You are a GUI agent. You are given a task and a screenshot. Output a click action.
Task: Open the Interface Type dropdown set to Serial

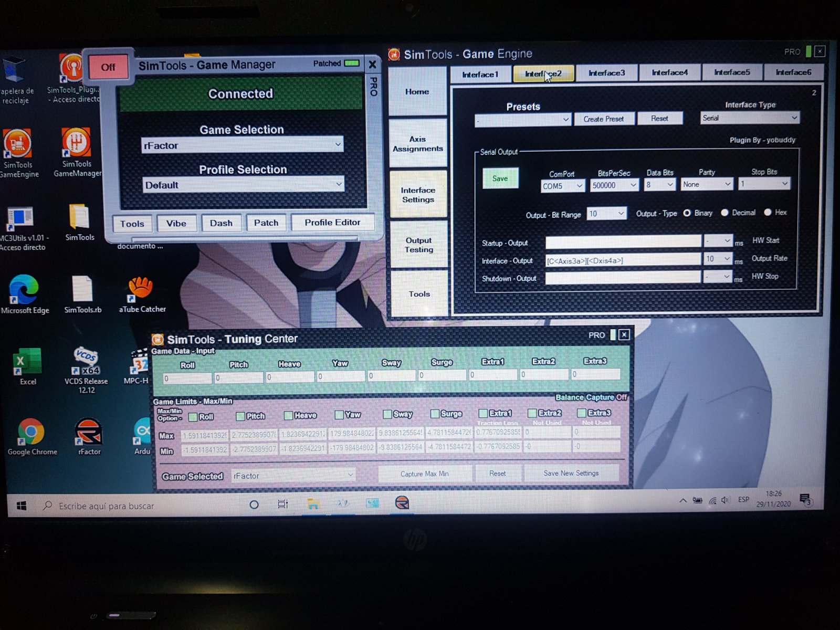[x=749, y=118]
